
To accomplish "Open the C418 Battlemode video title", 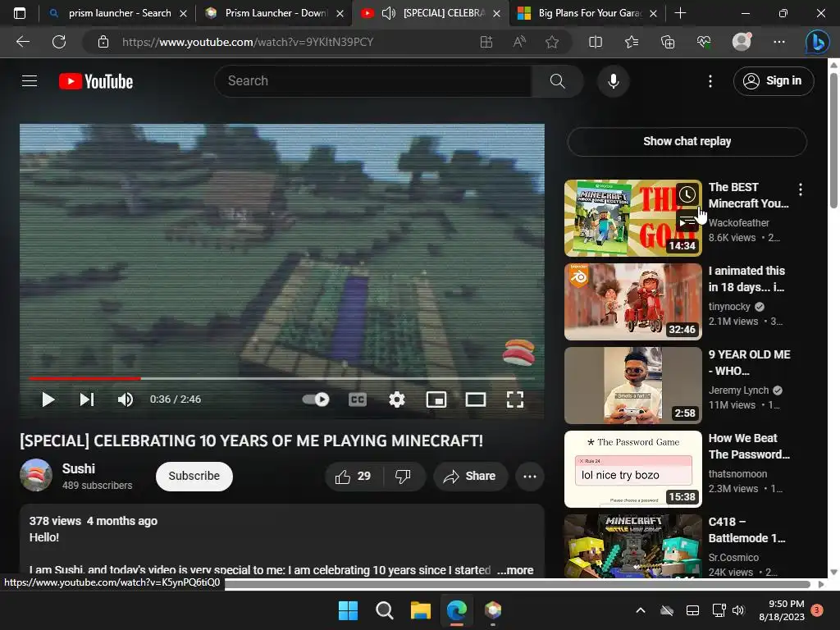I will (x=746, y=530).
